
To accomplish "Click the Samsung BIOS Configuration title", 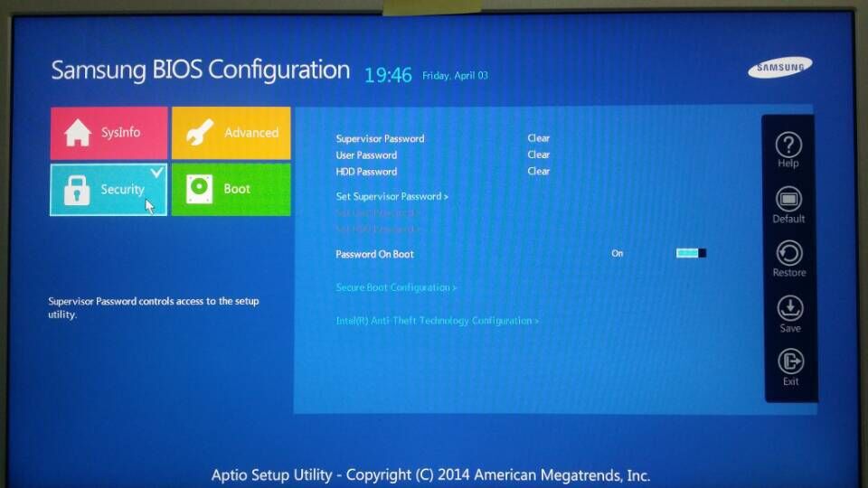I will tap(201, 70).
